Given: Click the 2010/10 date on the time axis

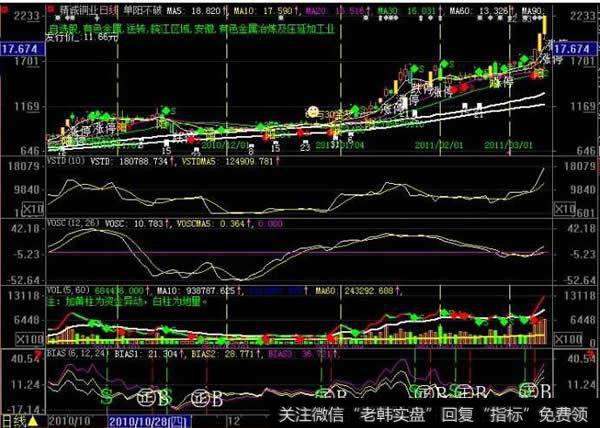Looking at the screenshot, I should coord(68,420).
